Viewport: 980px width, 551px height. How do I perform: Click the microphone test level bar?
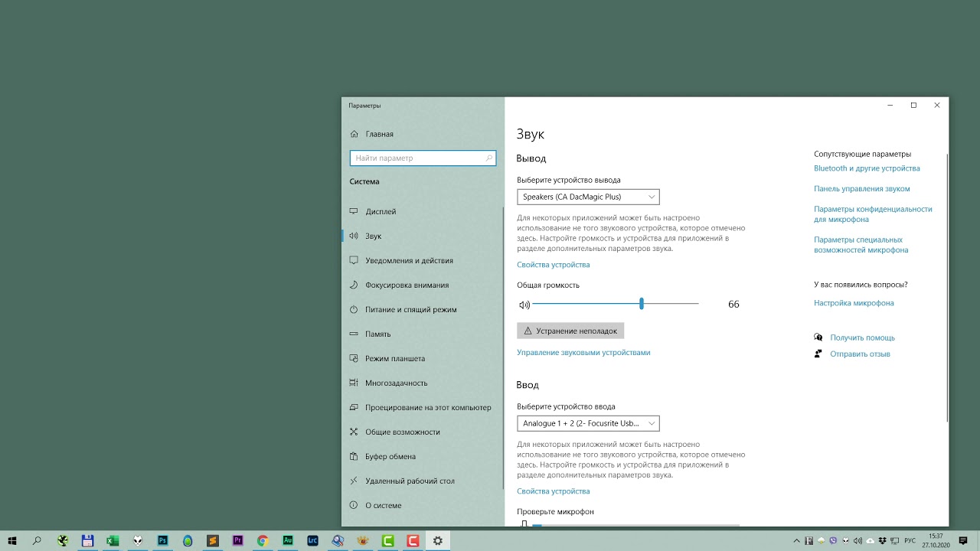pyautogui.click(x=635, y=525)
